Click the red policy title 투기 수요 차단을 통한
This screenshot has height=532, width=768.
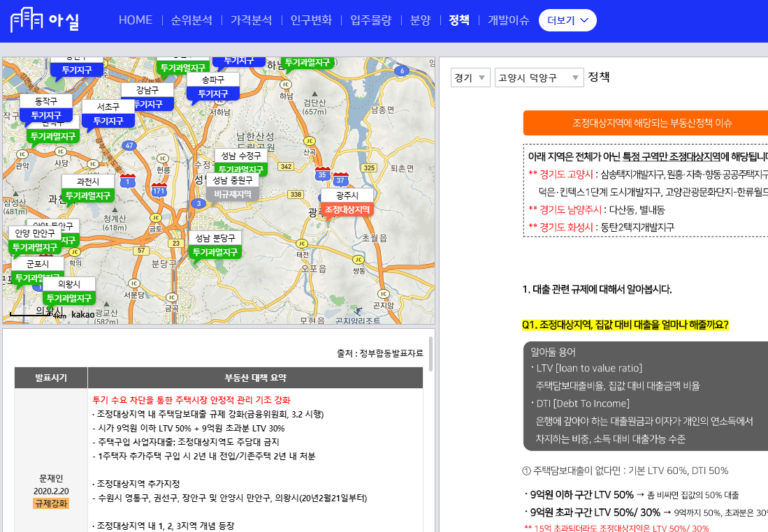tap(191, 400)
